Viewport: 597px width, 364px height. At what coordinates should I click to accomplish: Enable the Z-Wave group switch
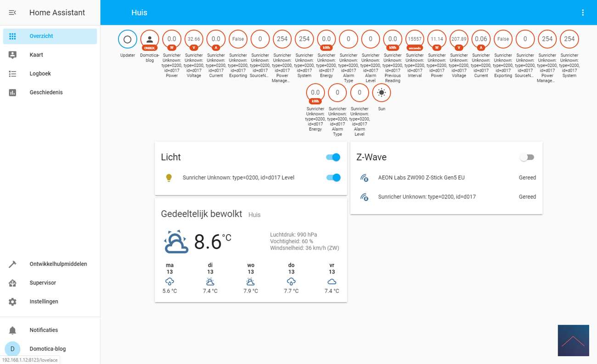[x=527, y=157]
